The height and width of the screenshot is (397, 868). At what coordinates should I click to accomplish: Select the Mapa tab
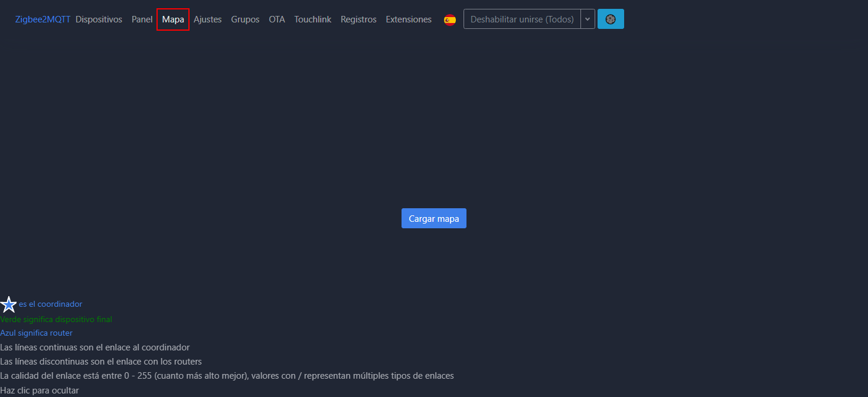[173, 19]
